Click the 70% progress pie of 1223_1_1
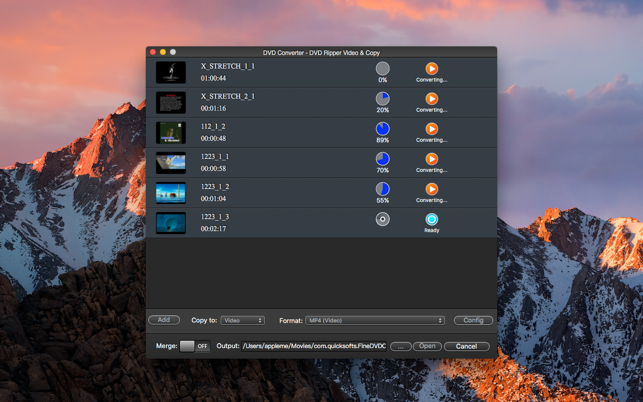The width and height of the screenshot is (643, 402). (x=383, y=159)
